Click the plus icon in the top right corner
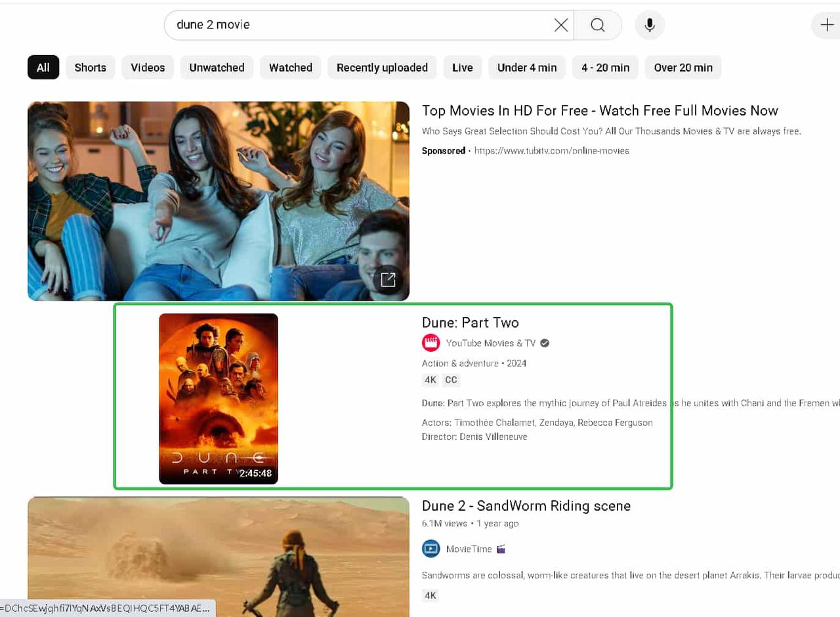Viewport: 840px width, 617px height. tap(827, 25)
